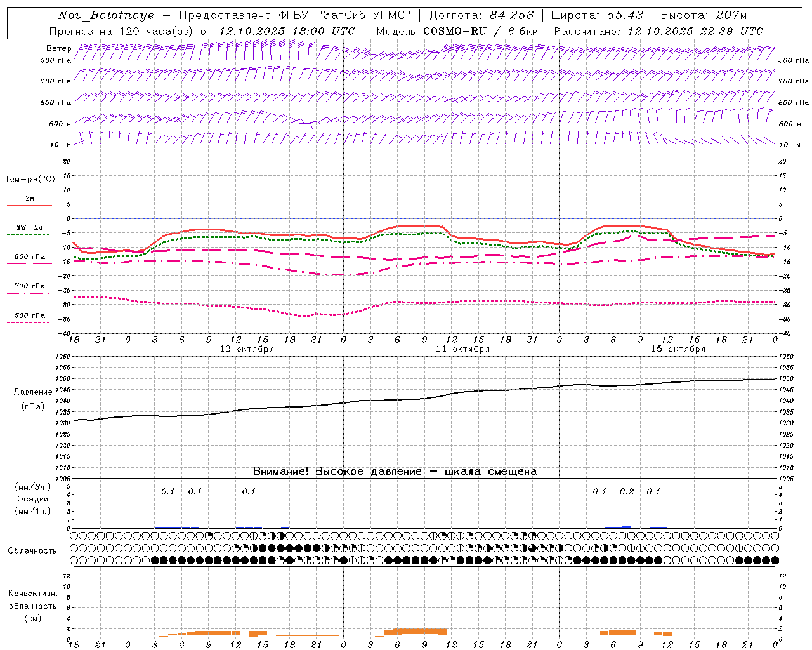The height and width of the screenshot is (650, 812).
Task: Click the (мм/1ч.) precipitation unit label
Action: click(x=33, y=511)
